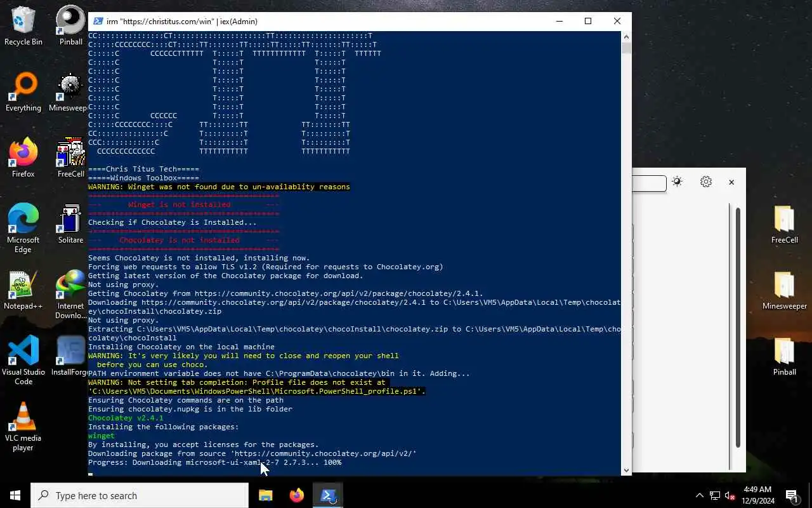Show hidden system tray icons
812x508 pixels.
[x=700, y=495]
